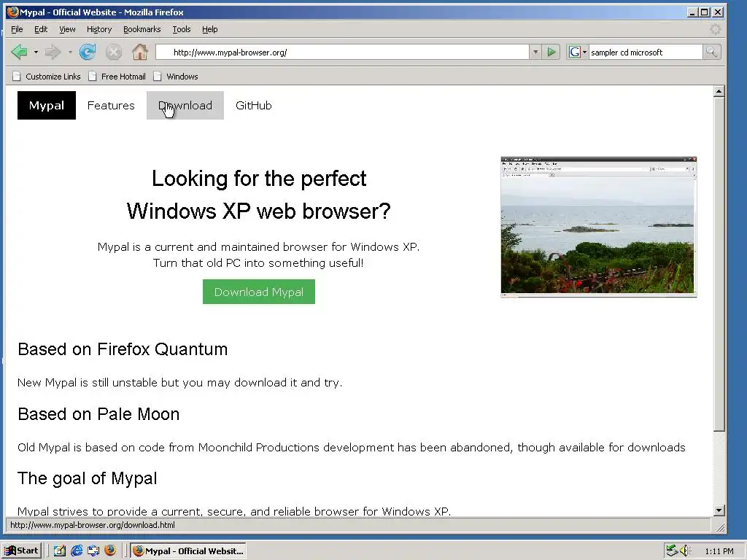Close the Firefox window
The width and height of the screenshot is (747, 560).
click(x=718, y=12)
